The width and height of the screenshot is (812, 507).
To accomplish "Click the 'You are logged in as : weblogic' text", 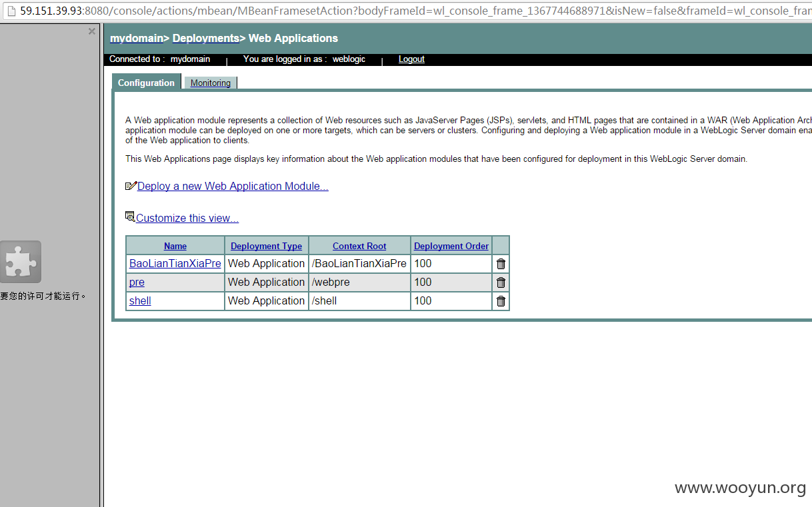I will click(304, 59).
